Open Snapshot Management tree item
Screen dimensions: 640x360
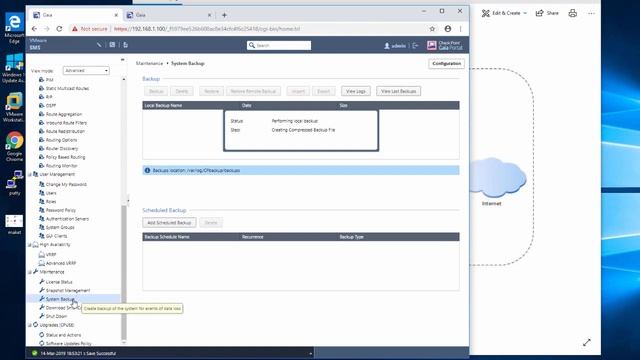coord(68,291)
